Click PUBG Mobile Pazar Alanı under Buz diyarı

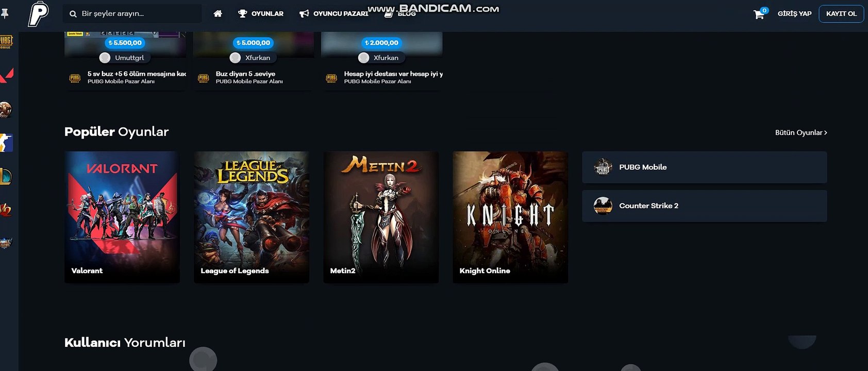[x=249, y=81]
